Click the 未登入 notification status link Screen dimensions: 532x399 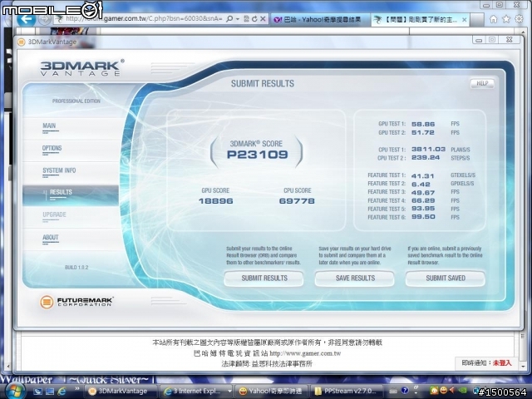coord(502,363)
